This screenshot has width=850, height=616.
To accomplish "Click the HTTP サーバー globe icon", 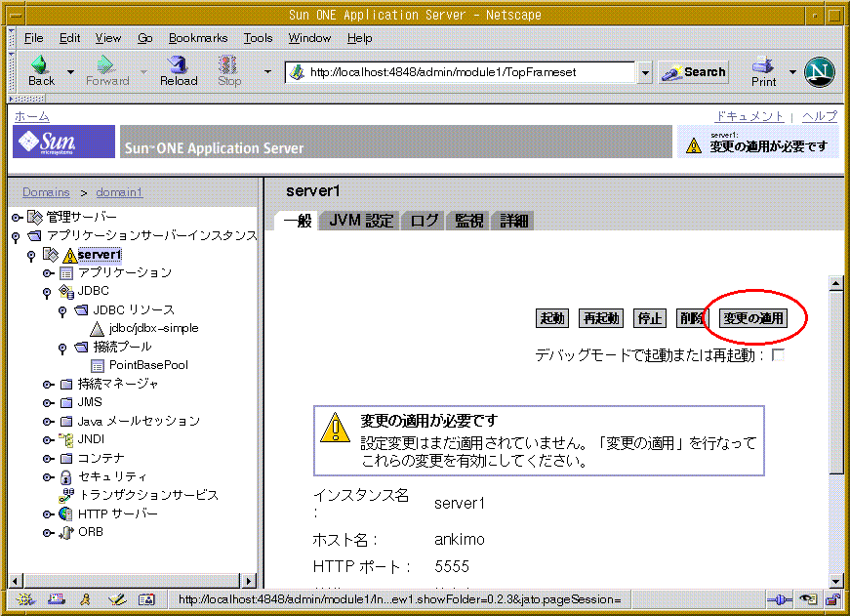I will coord(65,513).
